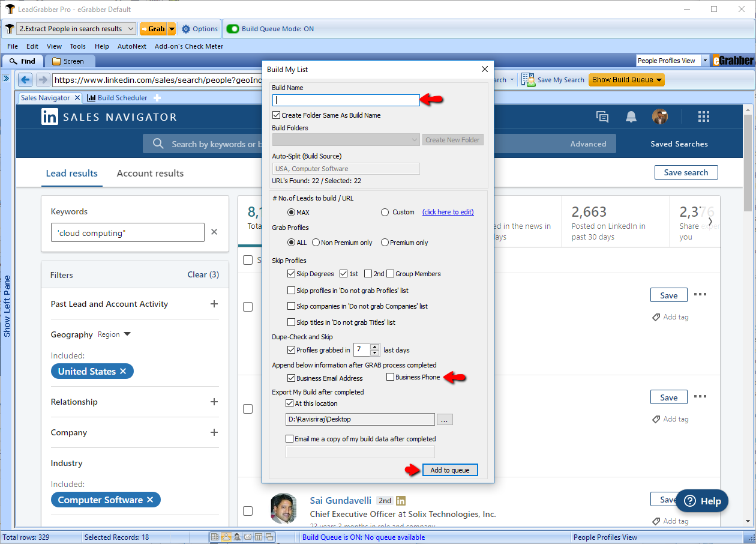756x544 pixels.
Task: Clear the keywords with X icon
Action: click(x=214, y=232)
